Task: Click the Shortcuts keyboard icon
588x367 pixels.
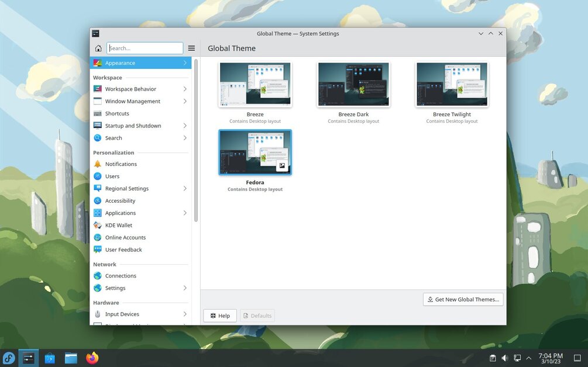Action: pos(98,113)
